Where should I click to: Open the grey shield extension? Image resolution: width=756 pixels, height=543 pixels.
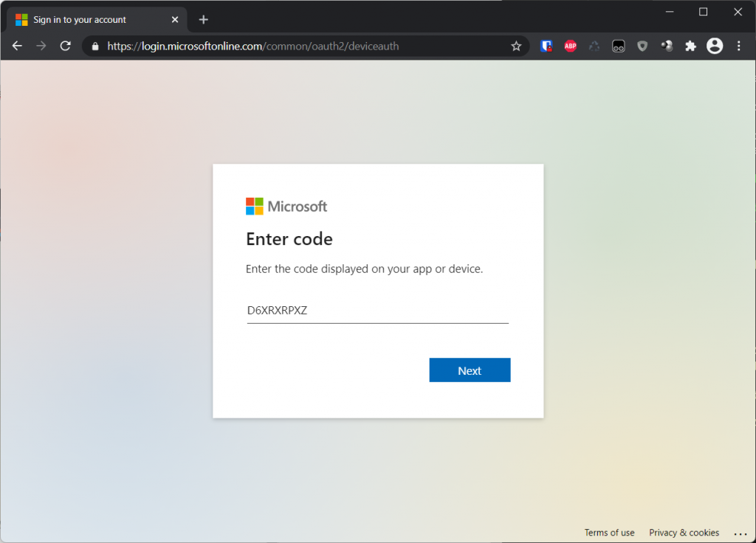point(642,46)
